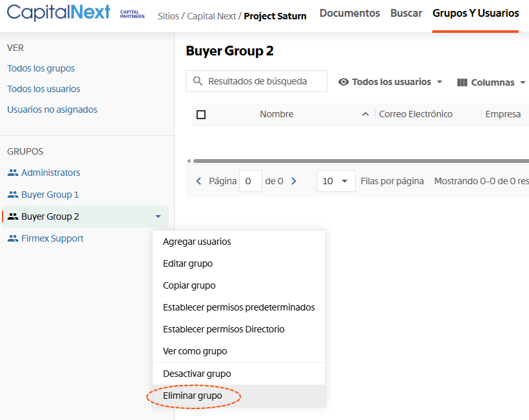Click the Empresa column header
Viewport: 529px width, 420px height.
pos(503,114)
